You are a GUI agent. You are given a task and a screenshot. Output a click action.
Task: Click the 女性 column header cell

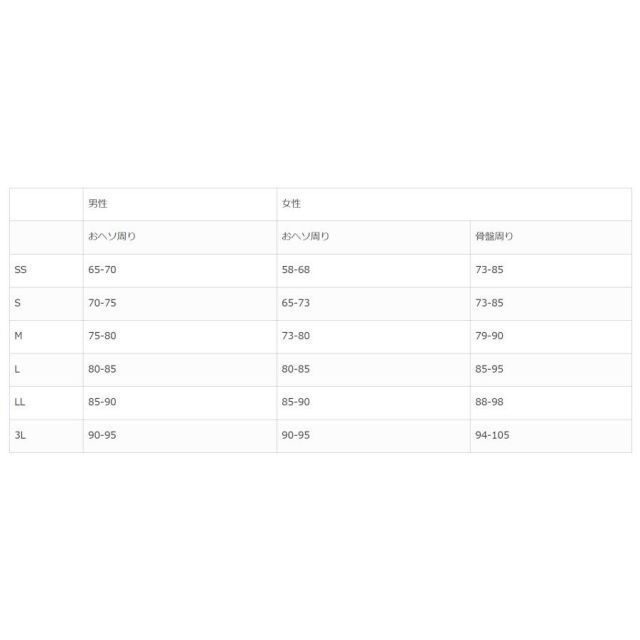tap(291, 204)
